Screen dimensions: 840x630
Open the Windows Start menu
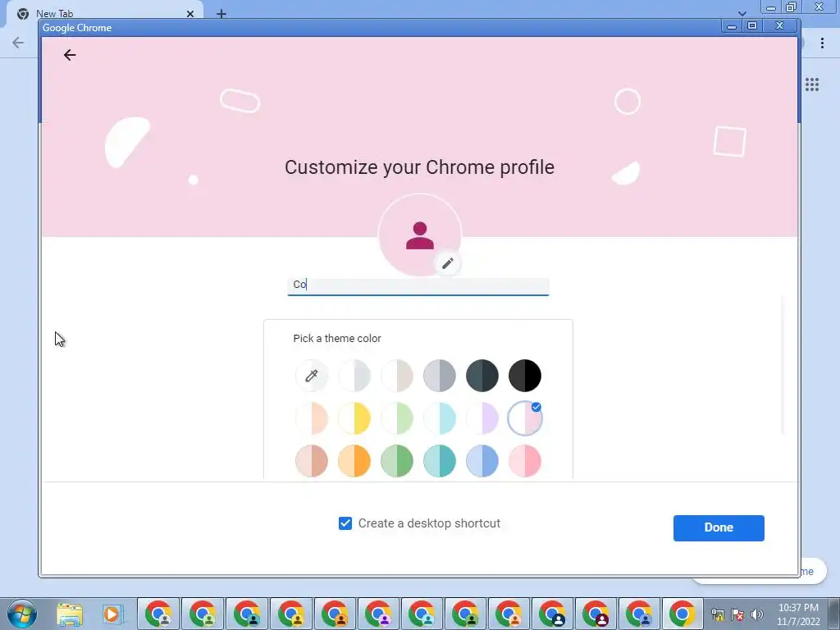point(22,614)
